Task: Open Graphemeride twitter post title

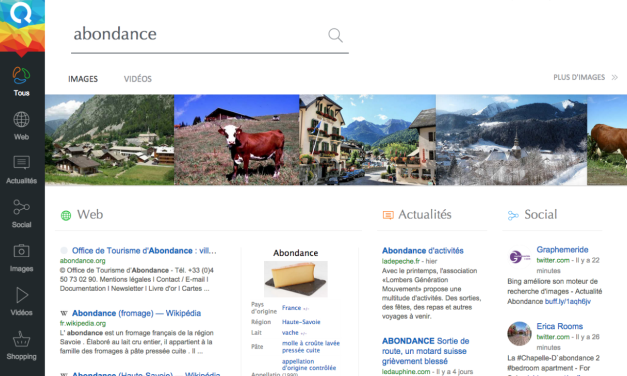Action: [x=562, y=250]
